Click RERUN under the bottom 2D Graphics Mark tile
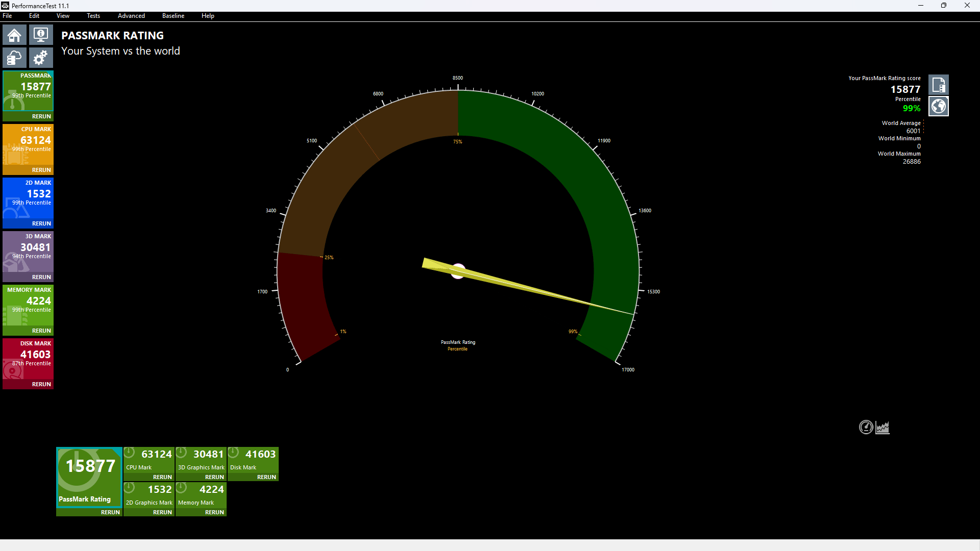The image size is (980, 551). 162,512
